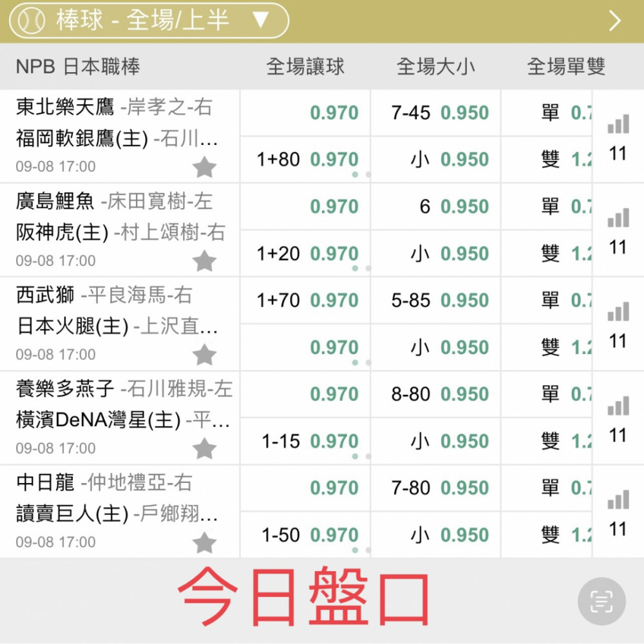Bet 雙 even for 養樂多燕子 match
Viewport: 644px width, 644px height.
547,441
